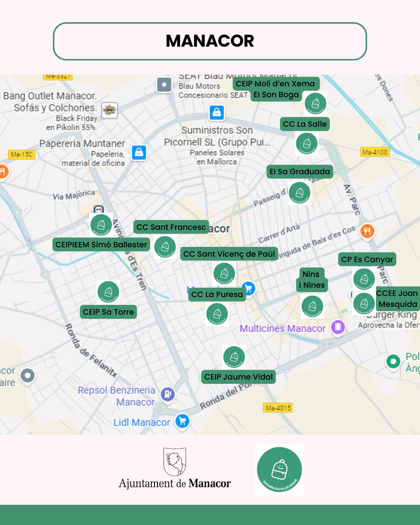Click the restaurant pin near Av. Parc
Image resolution: width=420 pixels, height=525 pixels.
click(x=367, y=231)
